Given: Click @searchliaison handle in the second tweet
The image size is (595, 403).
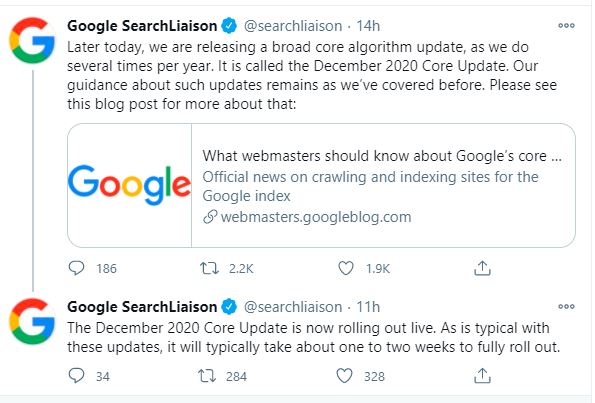Looking at the screenshot, I should 293,307.
